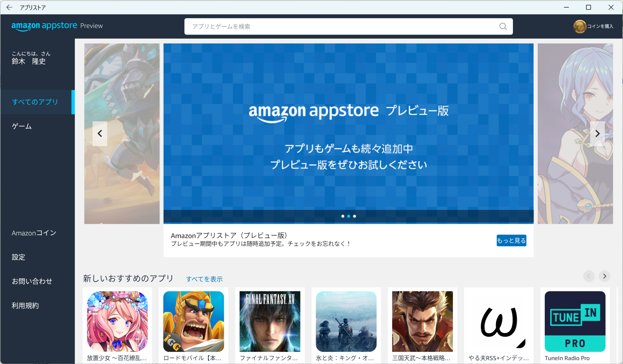This screenshot has height=364, width=623.
Task: Click the 新しいおすすめのアプリ heading
Action: [x=128, y=278]
